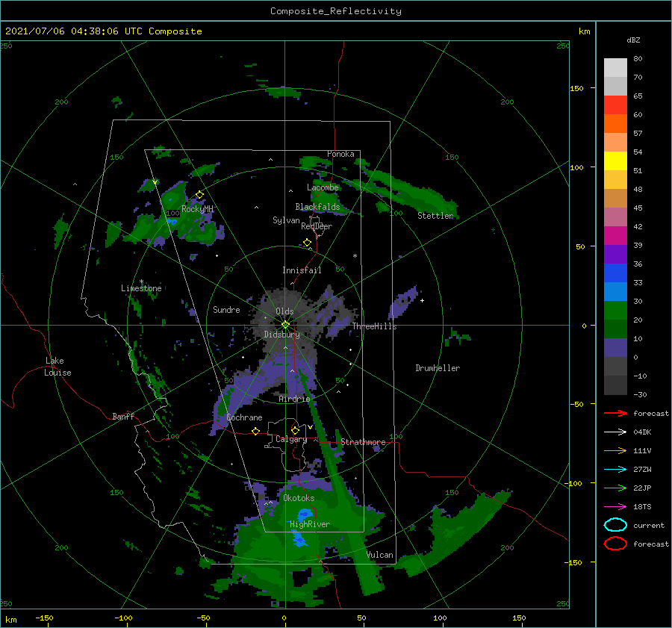The width and height of the screenshot is (672, 628).
Task: Click the red forecast ellipse in legend
Action: point(615,544)
